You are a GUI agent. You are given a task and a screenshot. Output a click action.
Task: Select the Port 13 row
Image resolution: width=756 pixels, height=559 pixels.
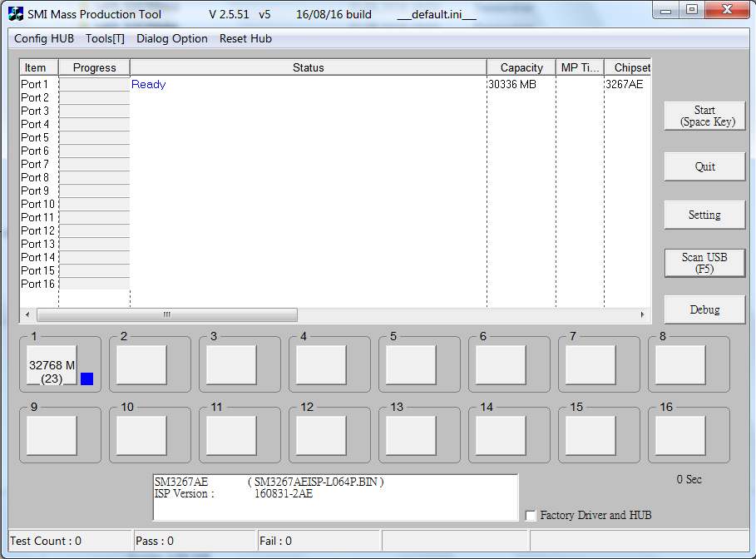point(335,244)
